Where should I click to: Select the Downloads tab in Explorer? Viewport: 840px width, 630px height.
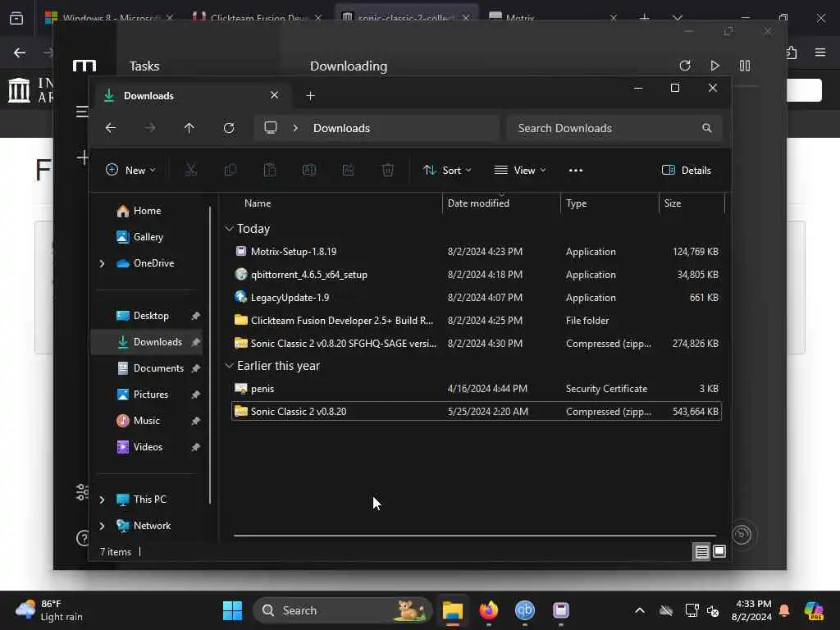tap(192, 96)
